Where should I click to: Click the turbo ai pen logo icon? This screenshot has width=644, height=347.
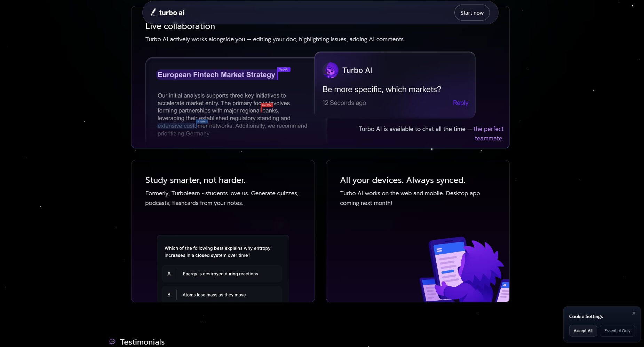[153, 13]
